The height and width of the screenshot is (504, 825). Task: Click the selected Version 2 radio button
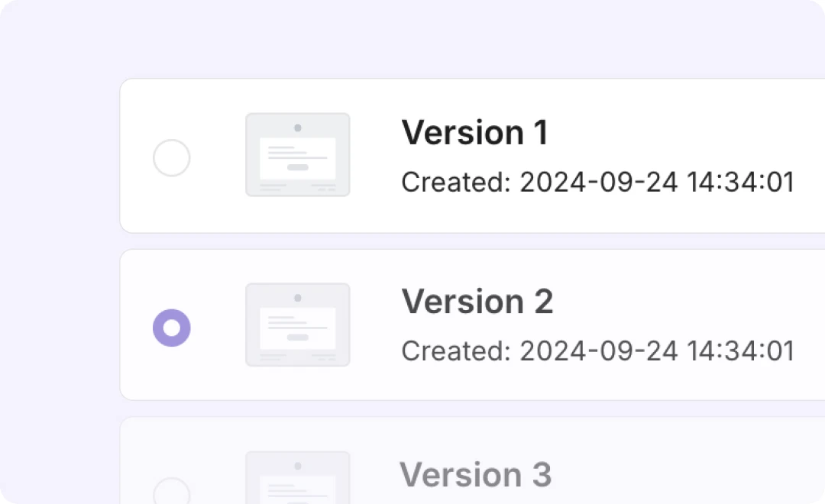click(x=172, y=328)
